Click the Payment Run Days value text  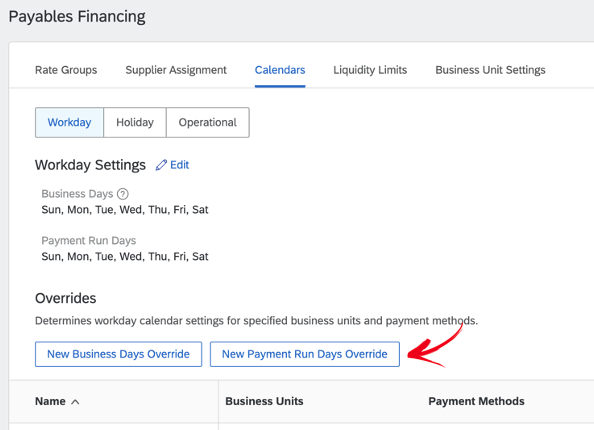click(x=125, y=256)
